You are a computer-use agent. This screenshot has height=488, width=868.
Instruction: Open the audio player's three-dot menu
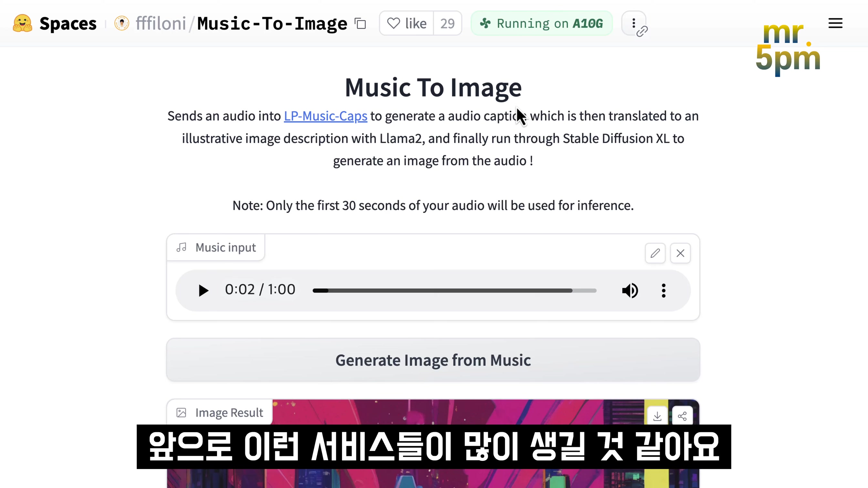(x=664, y=290)
